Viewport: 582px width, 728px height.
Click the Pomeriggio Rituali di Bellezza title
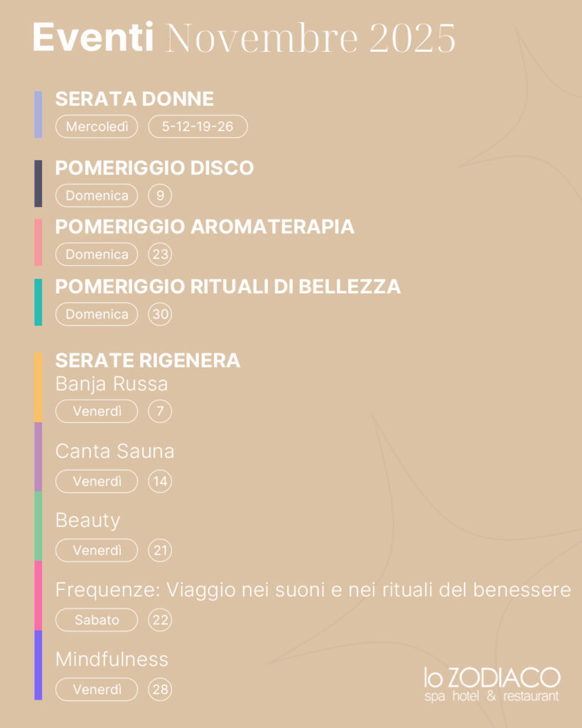click(227, 287)
